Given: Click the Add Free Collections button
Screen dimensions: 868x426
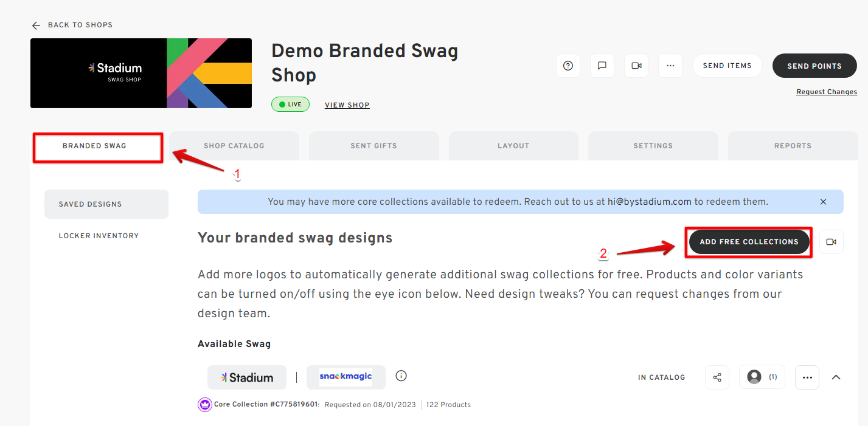Looking at the screenshot, I should pyautogui.click(x=749, y=242).
